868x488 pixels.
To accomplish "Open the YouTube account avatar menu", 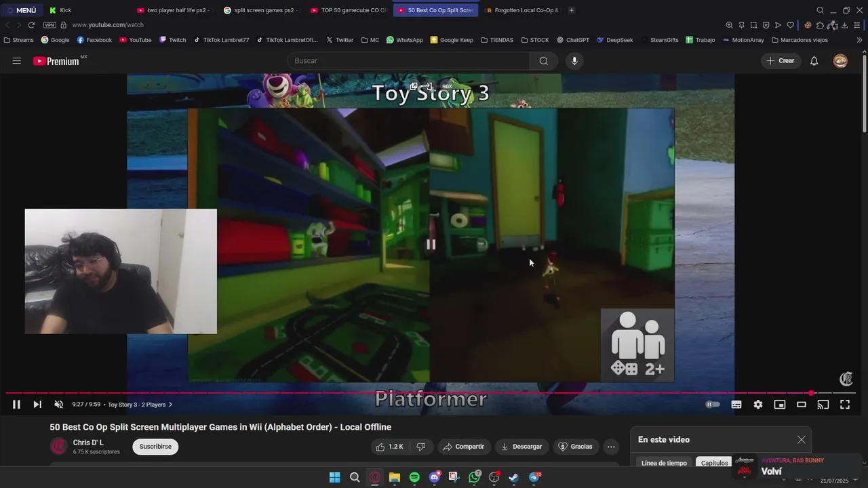I will click(x=840, y=61).
